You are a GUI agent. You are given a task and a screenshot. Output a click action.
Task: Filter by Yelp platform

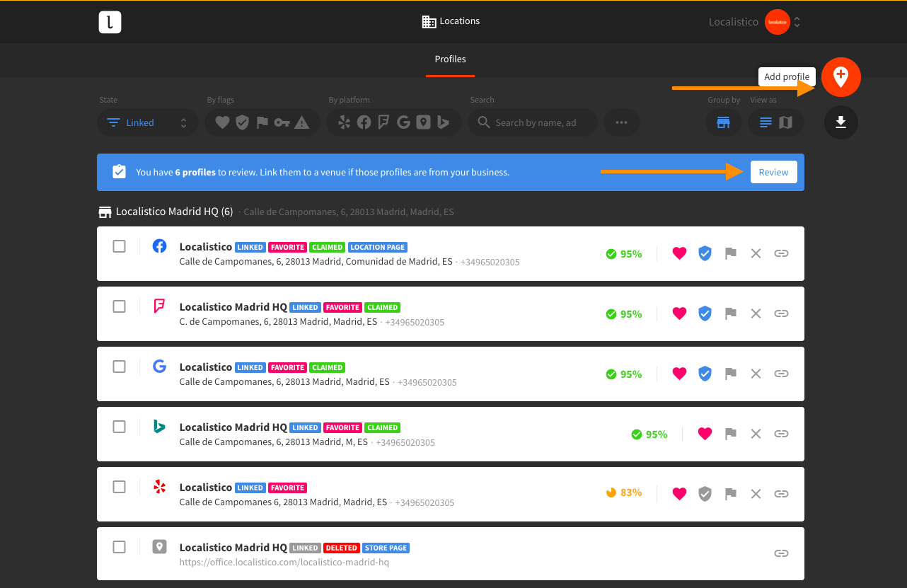tap(345, 122)
